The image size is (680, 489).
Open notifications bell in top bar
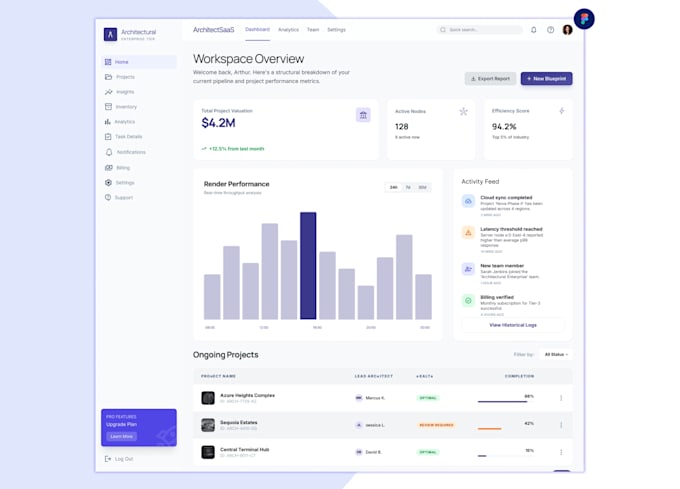534,30
